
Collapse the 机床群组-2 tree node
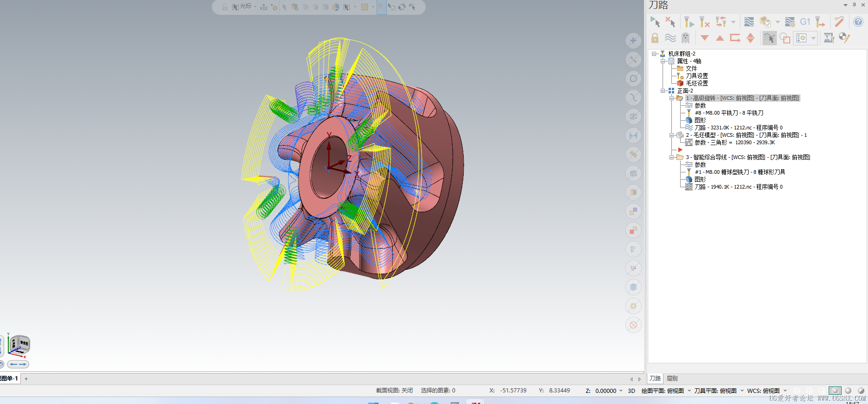(654, 54)
